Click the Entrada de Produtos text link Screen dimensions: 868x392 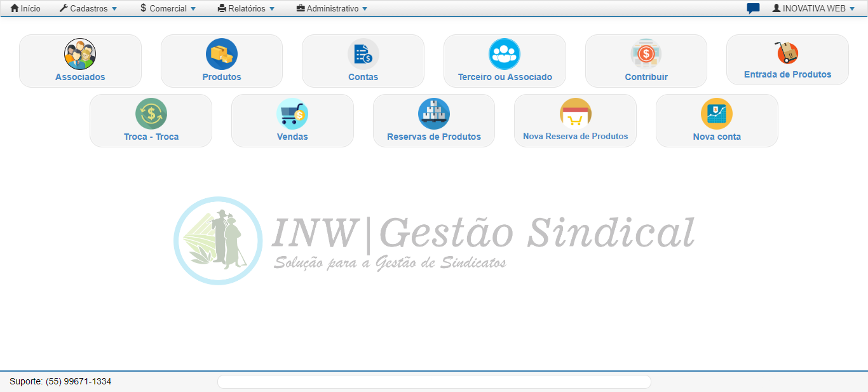(787, 74)
